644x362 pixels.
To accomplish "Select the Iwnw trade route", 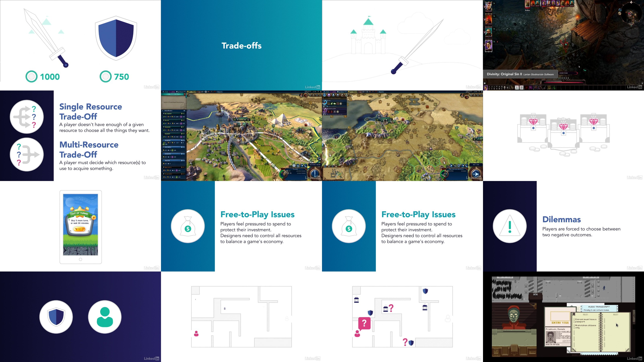I will coord(174,122).
